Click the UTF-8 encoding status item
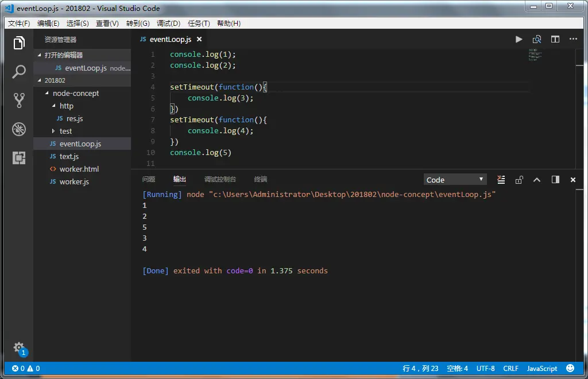 [x=485, y=369]
